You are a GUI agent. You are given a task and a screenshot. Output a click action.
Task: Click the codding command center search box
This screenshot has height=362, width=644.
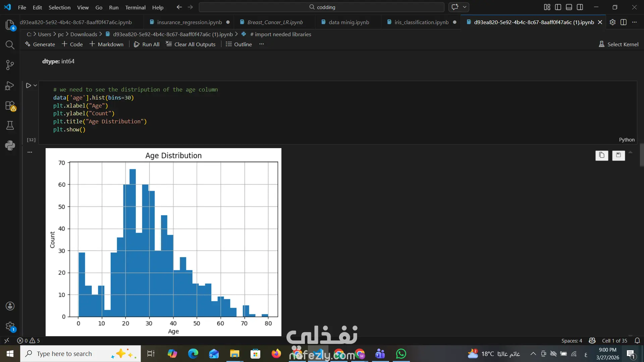321,7
